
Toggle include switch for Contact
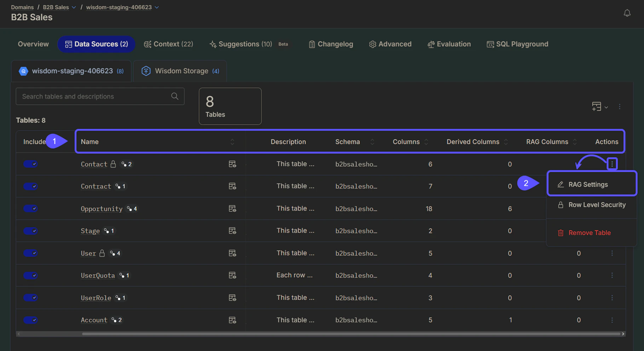[31, 164]
